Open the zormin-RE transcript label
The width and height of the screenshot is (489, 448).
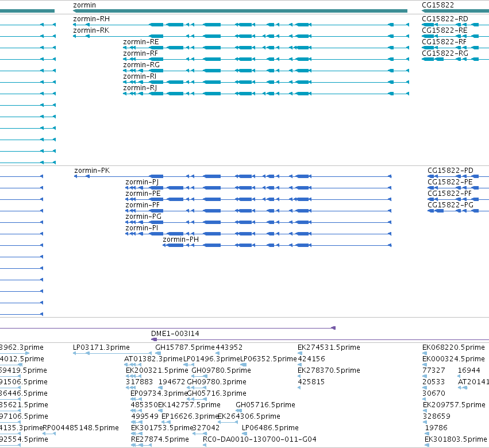pyautogui.click(x=141, y=42)
